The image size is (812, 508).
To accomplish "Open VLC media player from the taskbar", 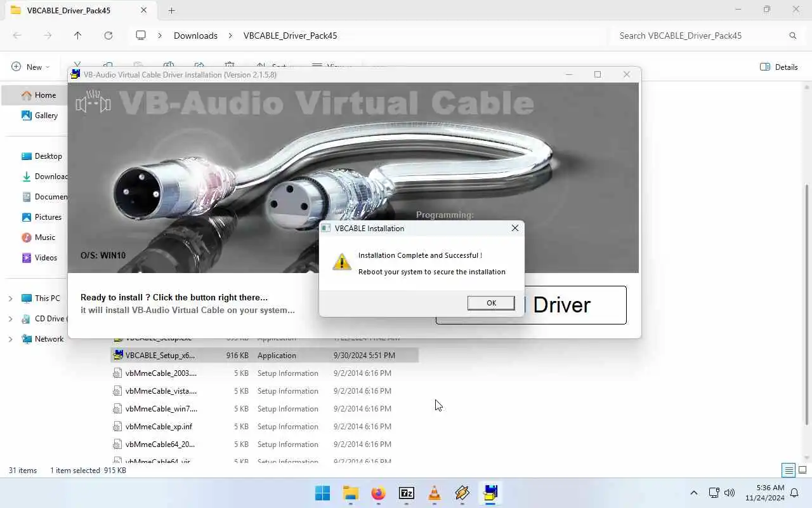I will coord(434,493).
